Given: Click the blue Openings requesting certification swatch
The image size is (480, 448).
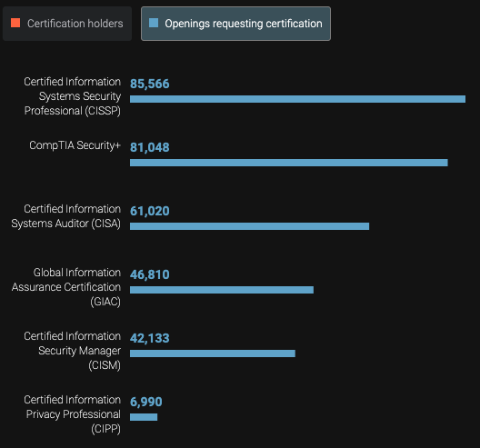Looking at the screenshot, I should (x=154, y=23).
